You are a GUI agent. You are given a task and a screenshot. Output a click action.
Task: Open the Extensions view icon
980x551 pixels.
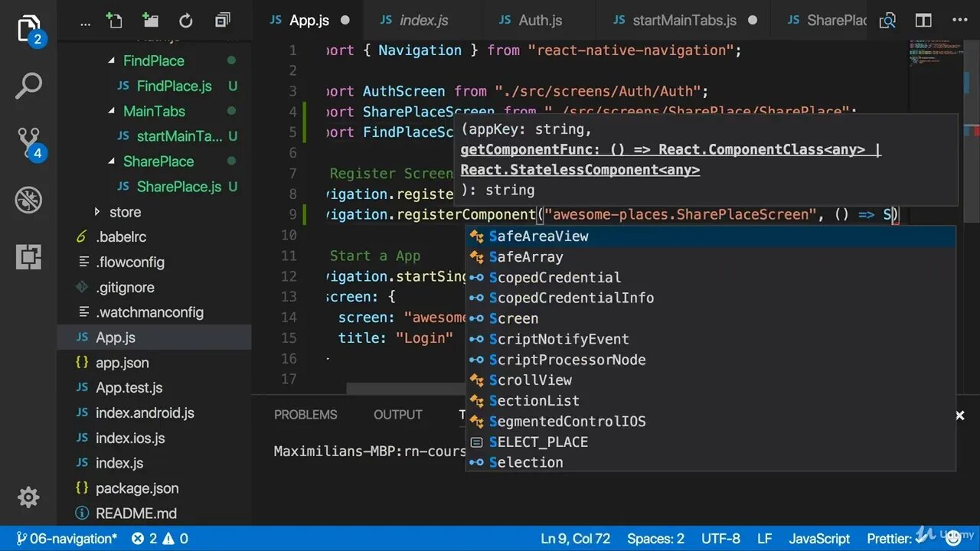point(28,257)
